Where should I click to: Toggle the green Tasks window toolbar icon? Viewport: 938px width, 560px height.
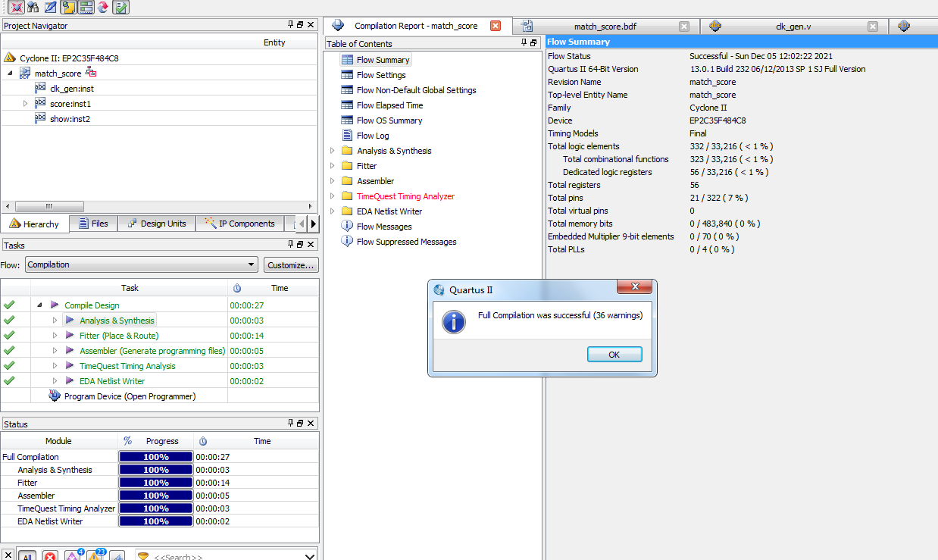(86, 8)
